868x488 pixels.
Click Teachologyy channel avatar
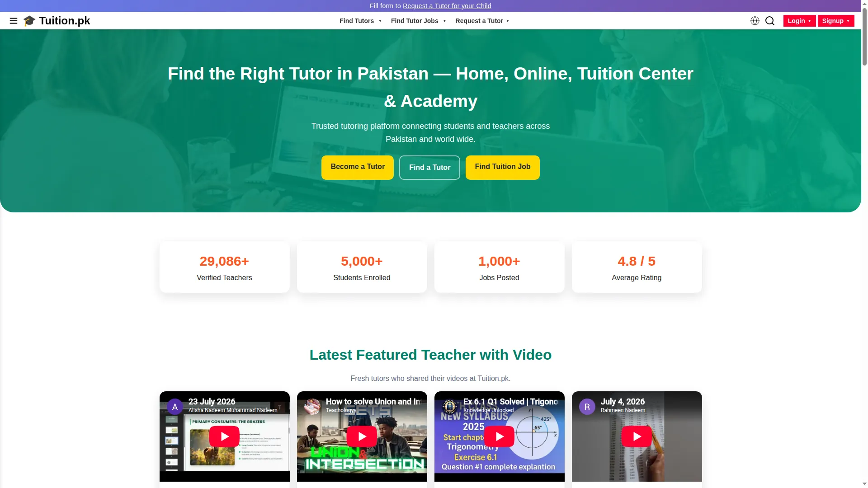point(312,407)
